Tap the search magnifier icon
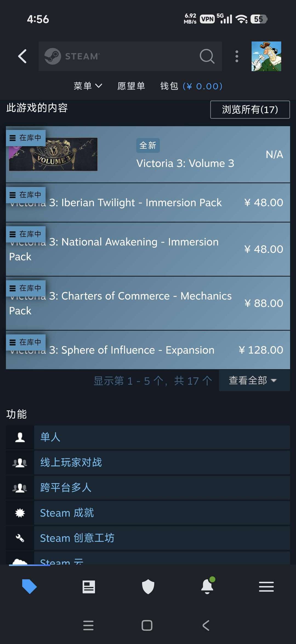The width and height of the screenshot is (296, 644). [x=207, y=57]
